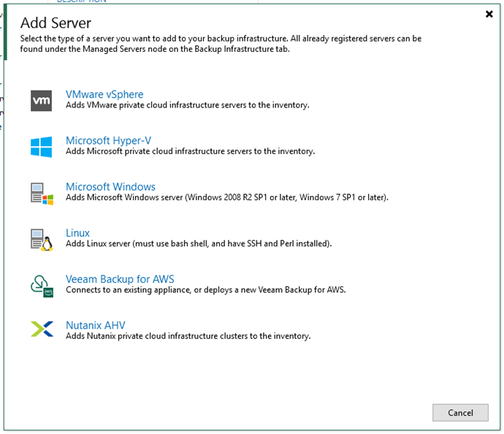Click the VMware vSphere vm icon

pos(42,100)
